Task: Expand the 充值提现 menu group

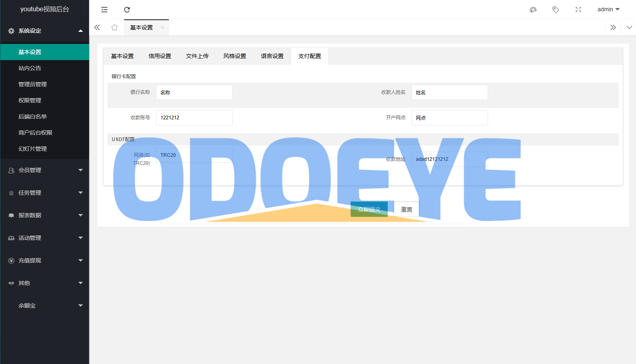Action: tap(45, 260)
